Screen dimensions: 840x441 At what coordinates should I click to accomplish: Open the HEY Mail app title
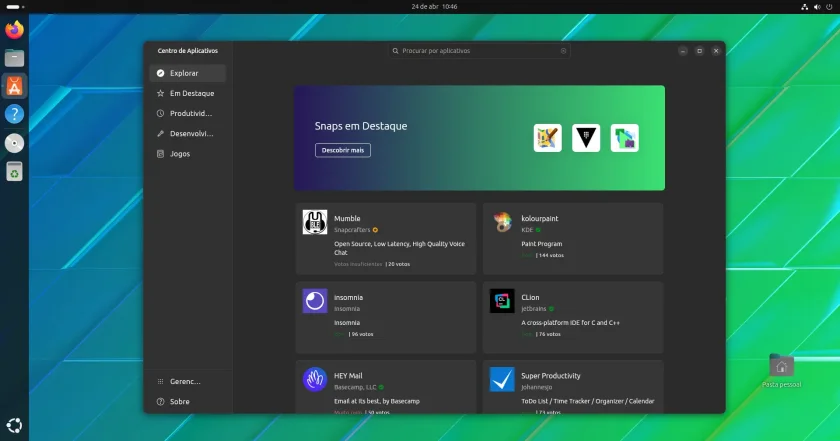click(348, 376)
